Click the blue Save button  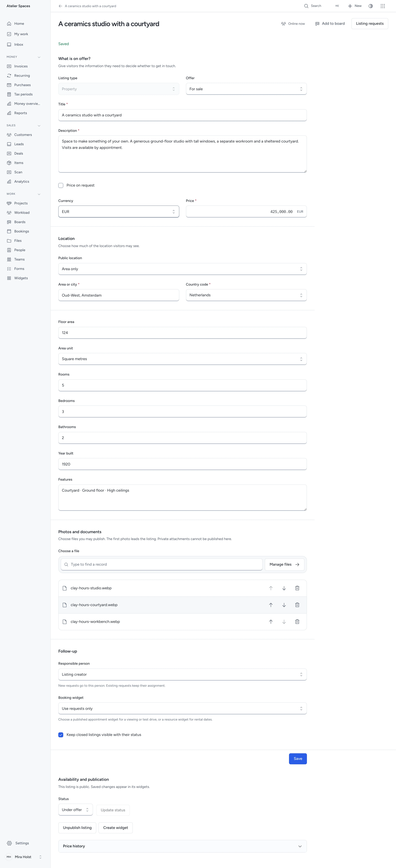click(x=298, y=759)
